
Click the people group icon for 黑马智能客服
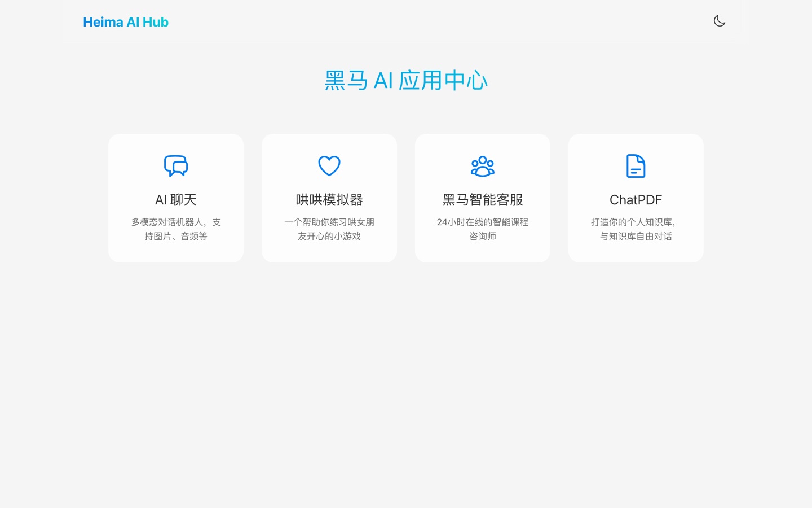pos(483,166)
